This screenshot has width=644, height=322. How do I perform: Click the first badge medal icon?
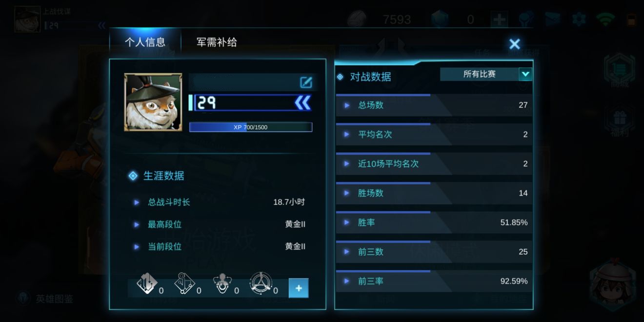[147, 283]
